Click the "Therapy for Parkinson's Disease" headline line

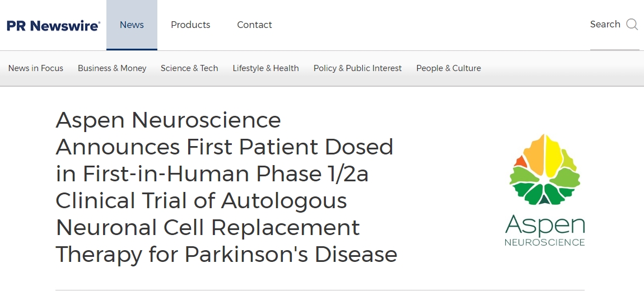point(226,255)
